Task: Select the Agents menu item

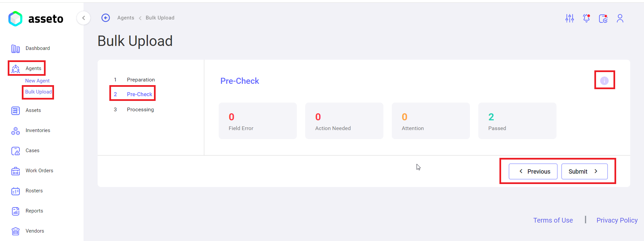Action: [x=33, y=68]
